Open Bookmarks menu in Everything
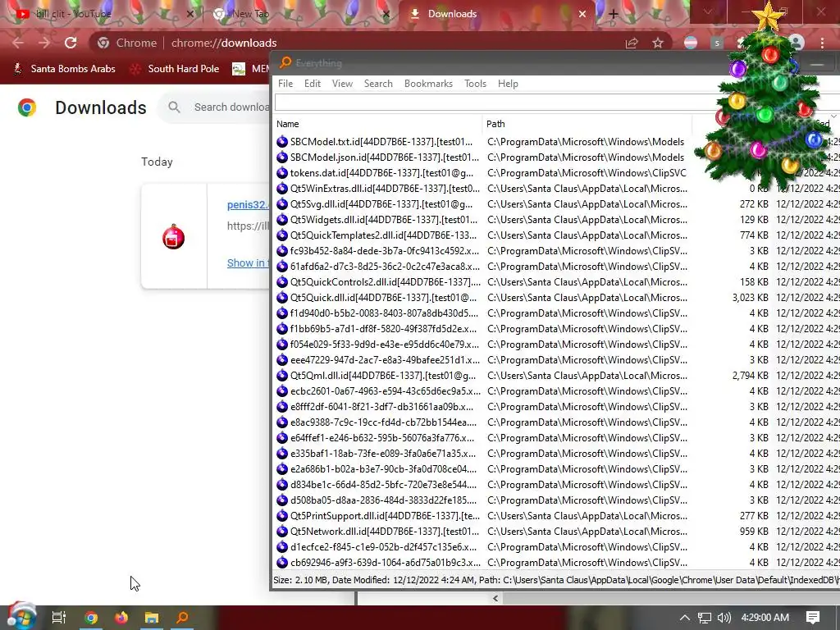 tap(428, 84)
